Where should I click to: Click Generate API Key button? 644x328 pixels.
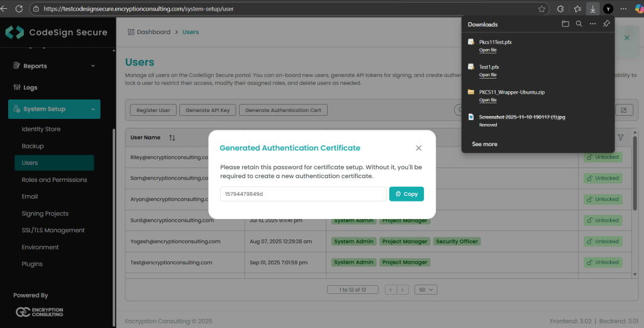point(208,110)
